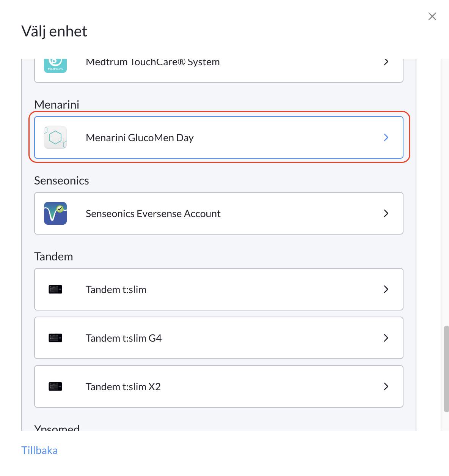
Task: Click the Menarini GlucoMen hexagon icon
Action: pos(55,137)
